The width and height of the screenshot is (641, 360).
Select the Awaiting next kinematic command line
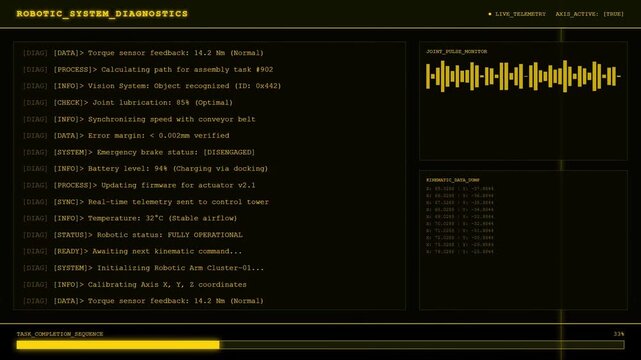(132, 251)
